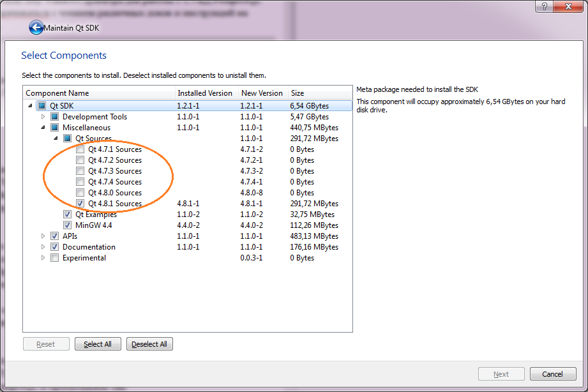Image resolution: width=588 pixels, height=392 pixels.
Task: Click the 32,75 MBytes size value
Action: point(312,215)
